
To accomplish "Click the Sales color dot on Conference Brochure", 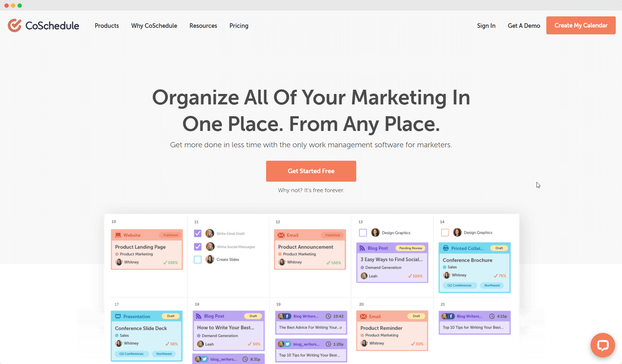I will (444, 267).
